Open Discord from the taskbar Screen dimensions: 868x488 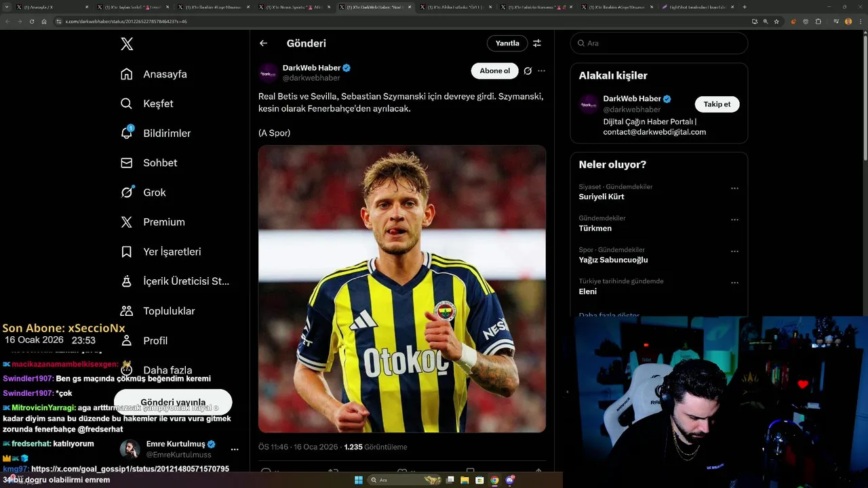(x=510, y=480)
